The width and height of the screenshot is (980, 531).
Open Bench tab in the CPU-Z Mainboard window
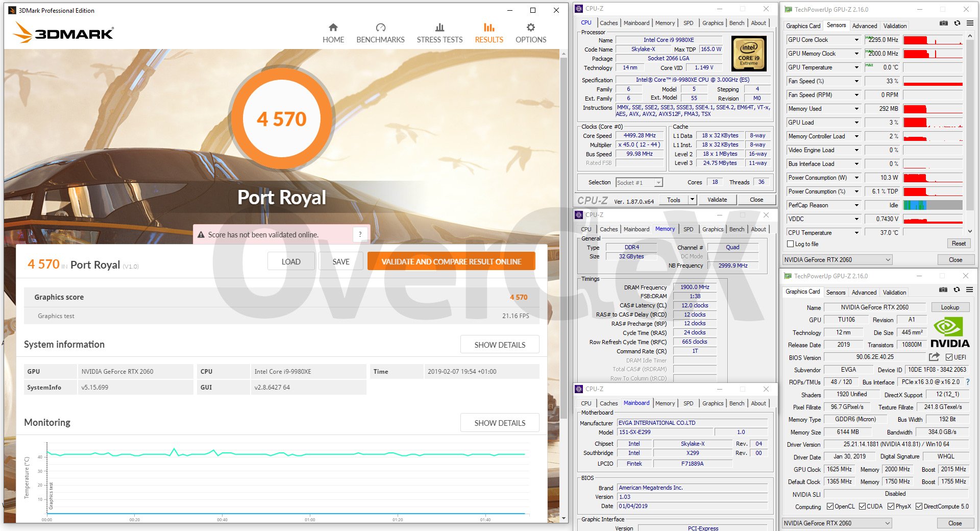737,403
